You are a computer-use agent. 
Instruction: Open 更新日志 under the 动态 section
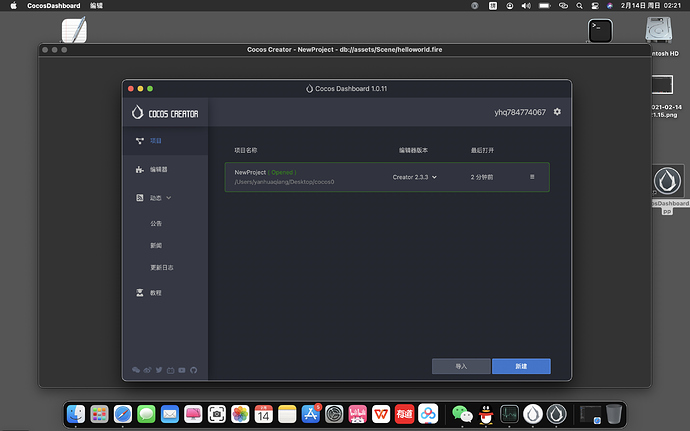pos(161,268)
